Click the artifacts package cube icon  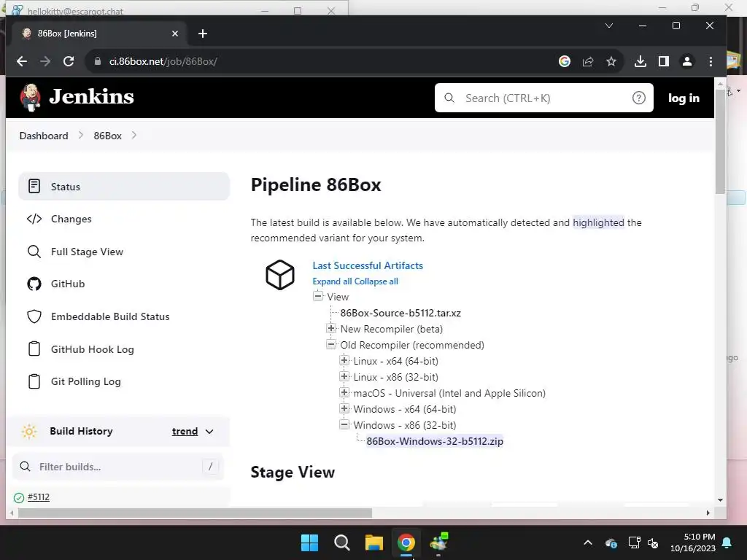[280, 275]
